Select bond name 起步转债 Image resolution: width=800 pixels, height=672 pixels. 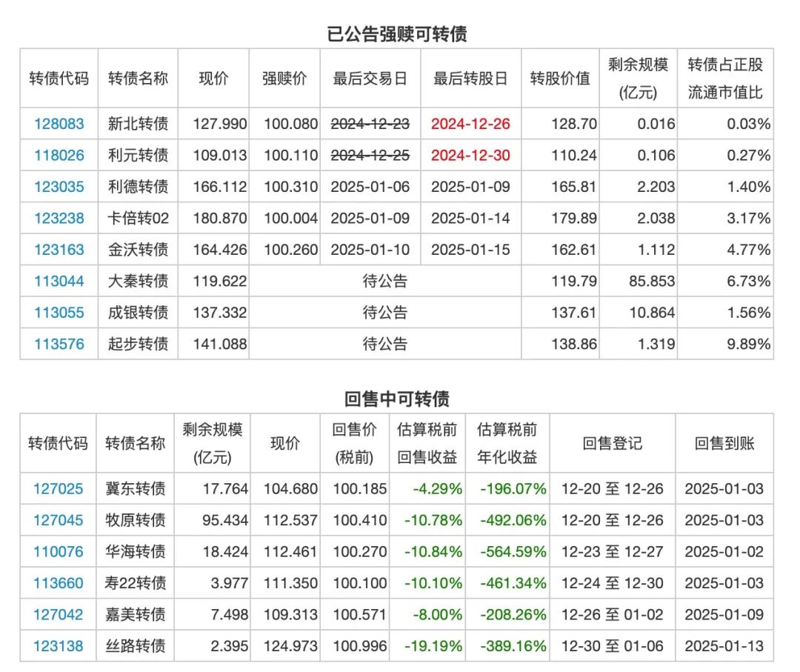pyautogui.click(x=138, y=344)
